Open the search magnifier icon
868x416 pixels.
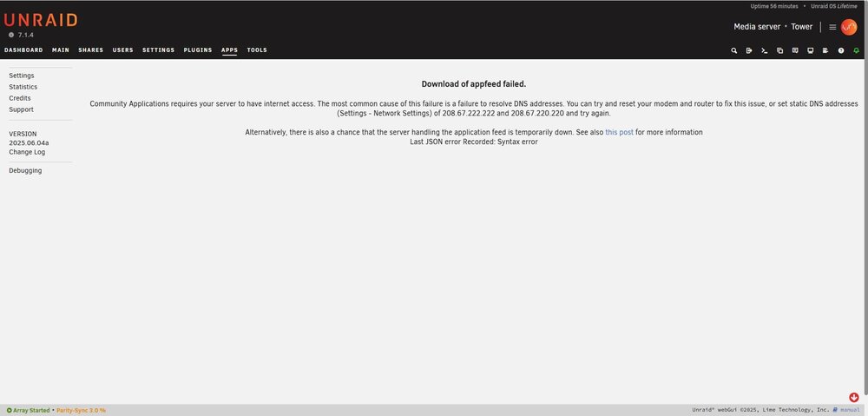pos(734,50)
